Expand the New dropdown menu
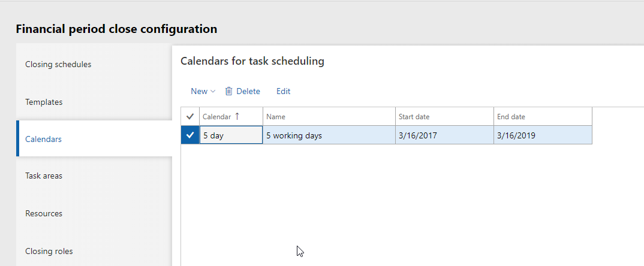This screenshot has width=644, height=266. [203, 92]
